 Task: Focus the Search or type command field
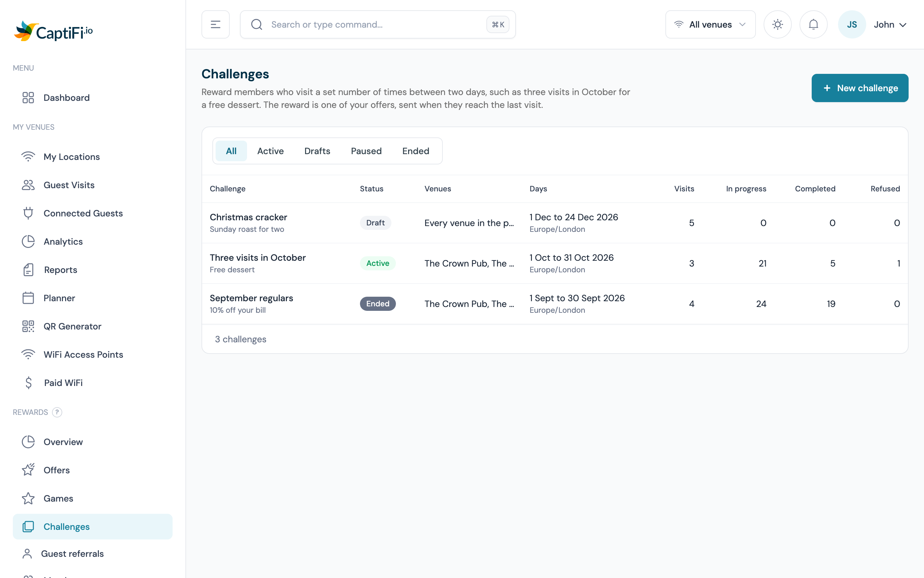[378, 24]
